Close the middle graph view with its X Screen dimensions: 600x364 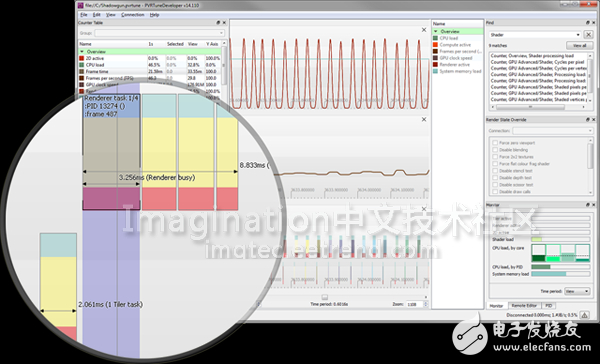coord(424,119)
